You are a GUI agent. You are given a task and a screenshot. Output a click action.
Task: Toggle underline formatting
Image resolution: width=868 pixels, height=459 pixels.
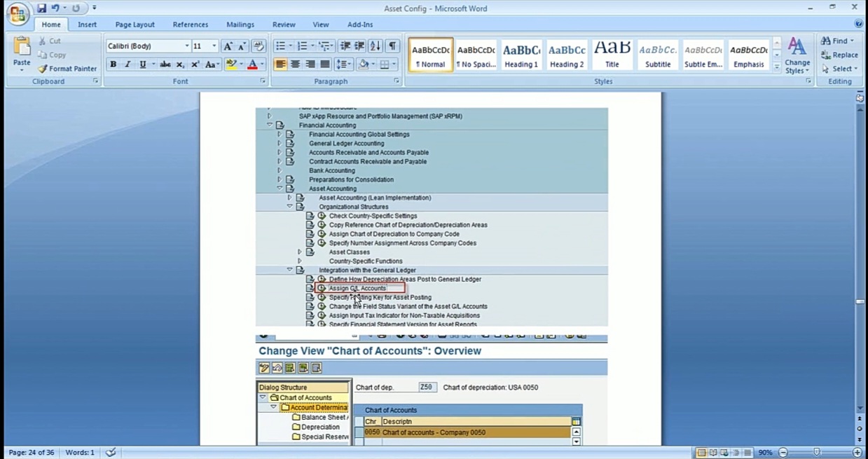click(142, 64)
